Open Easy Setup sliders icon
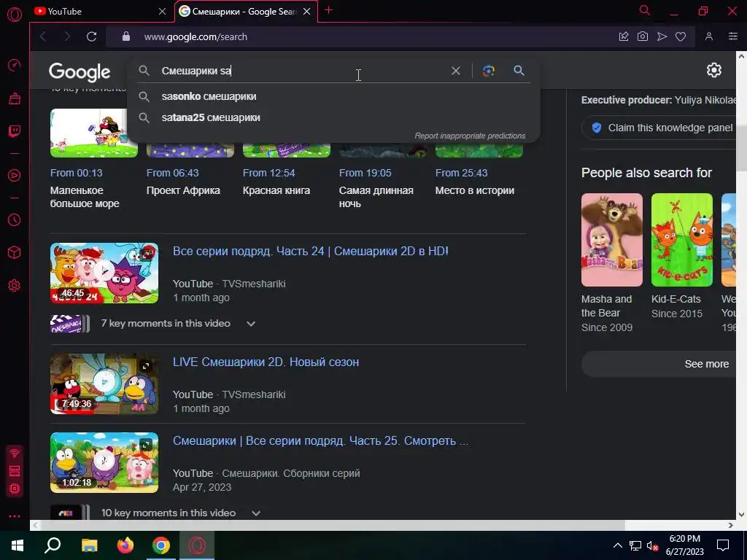This screenshot has height=560, width=747. (733, 36)
